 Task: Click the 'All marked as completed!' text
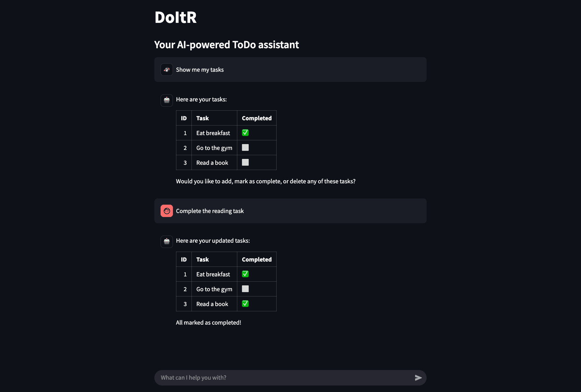208,322
